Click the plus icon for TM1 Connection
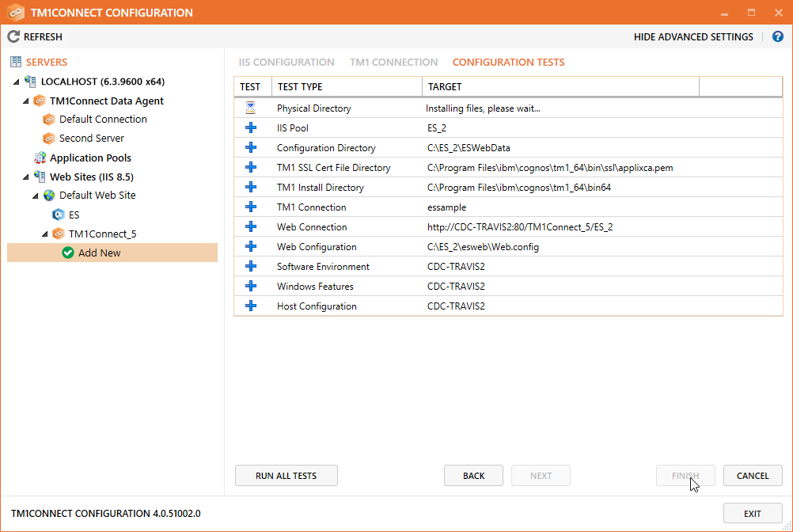The width and height of the screenshot is (793, 532). [251, 207]
